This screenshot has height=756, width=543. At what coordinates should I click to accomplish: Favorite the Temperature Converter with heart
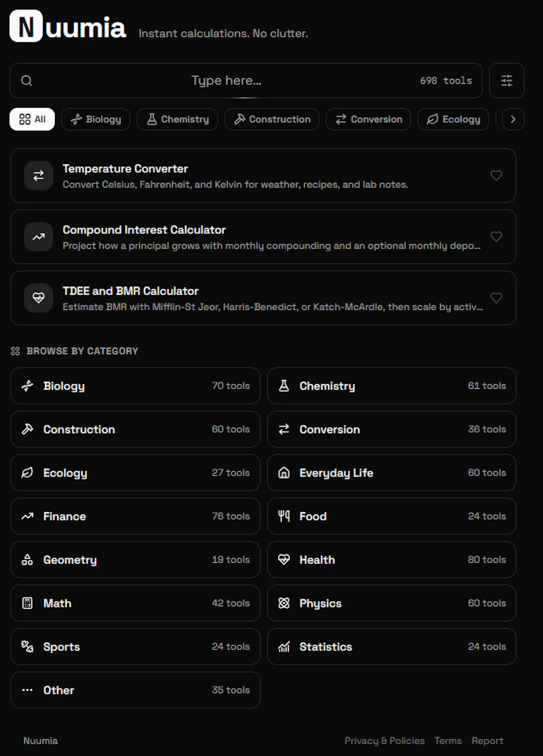point(496,175)
